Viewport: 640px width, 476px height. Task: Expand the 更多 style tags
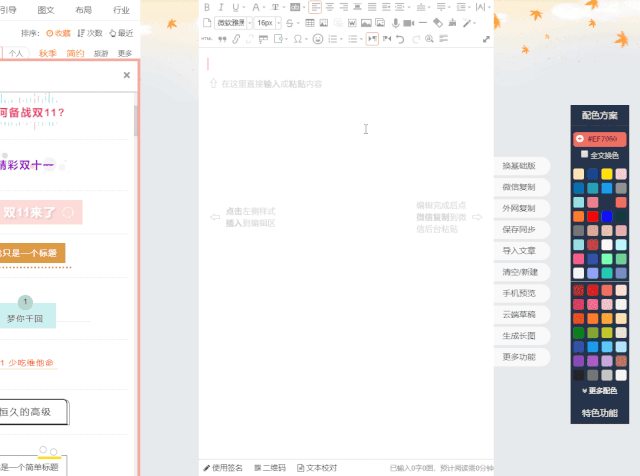click(x=125, y=53)
